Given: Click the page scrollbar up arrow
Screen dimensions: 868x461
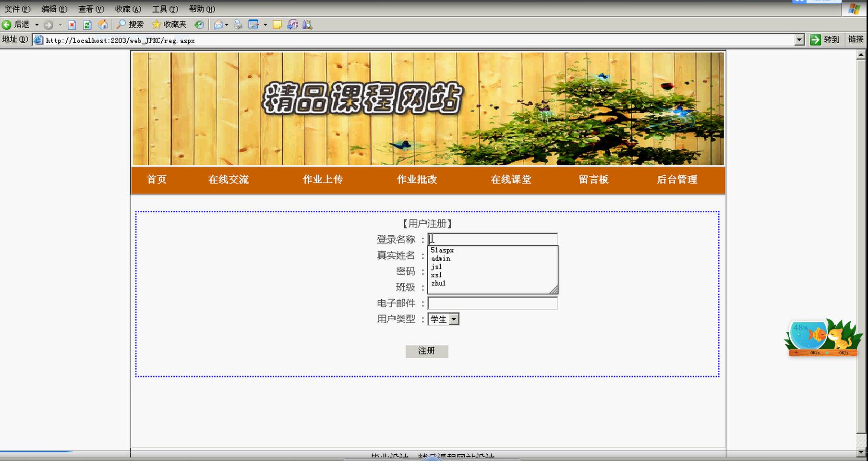Looking at the screenshot, I should click(x=861, y=55).
